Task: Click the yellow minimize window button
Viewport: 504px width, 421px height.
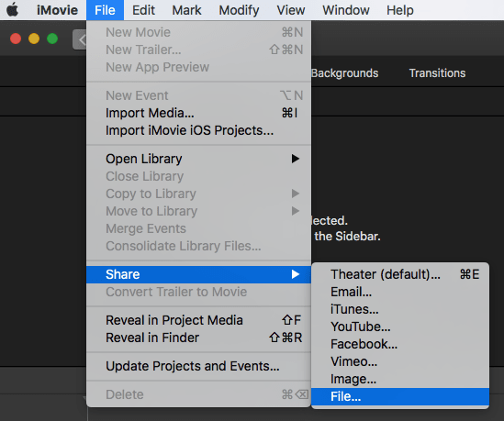Action: click(x=34, y=39)
